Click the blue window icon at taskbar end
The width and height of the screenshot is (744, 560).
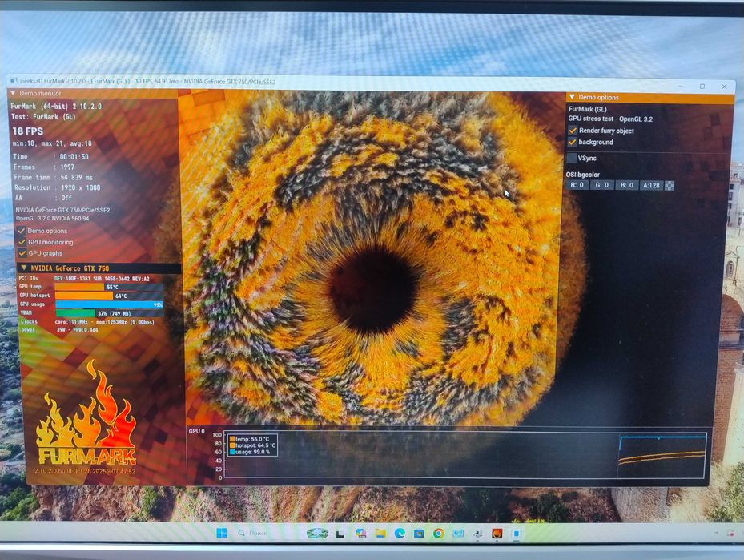coord(517,534)
